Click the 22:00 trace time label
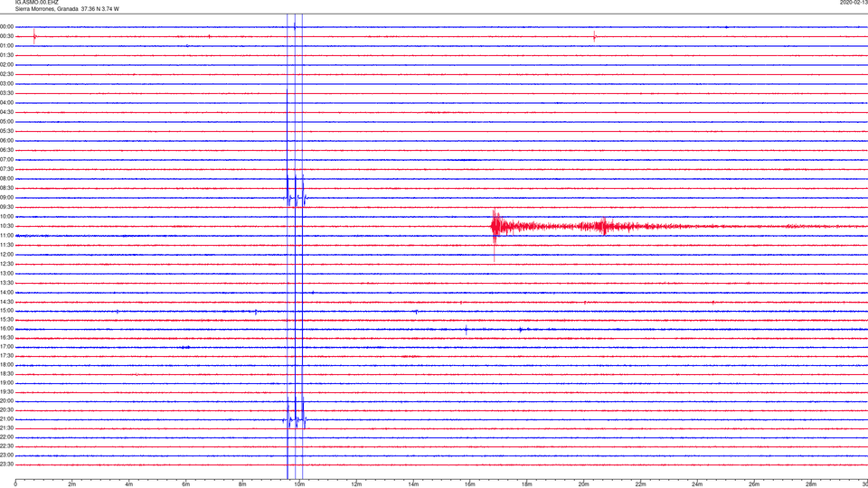The image size is (868, 488). pyautogui.click(x=7, y=437)
